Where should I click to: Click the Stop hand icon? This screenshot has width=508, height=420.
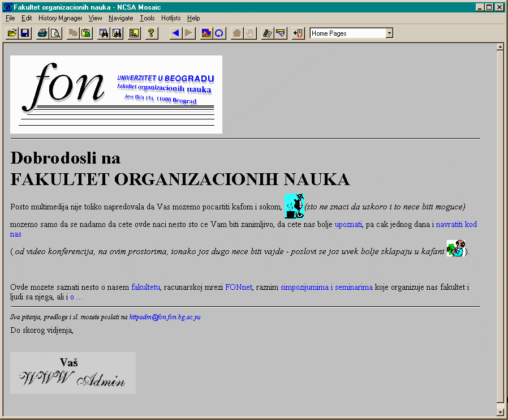250,33
